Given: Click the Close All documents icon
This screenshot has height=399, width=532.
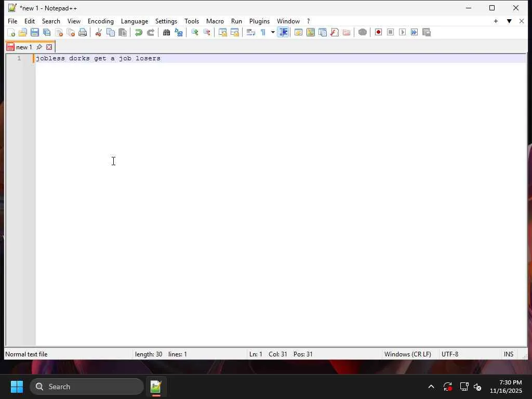Looking at the screenshot, I should pyautogui.click(x=71, y=32).
